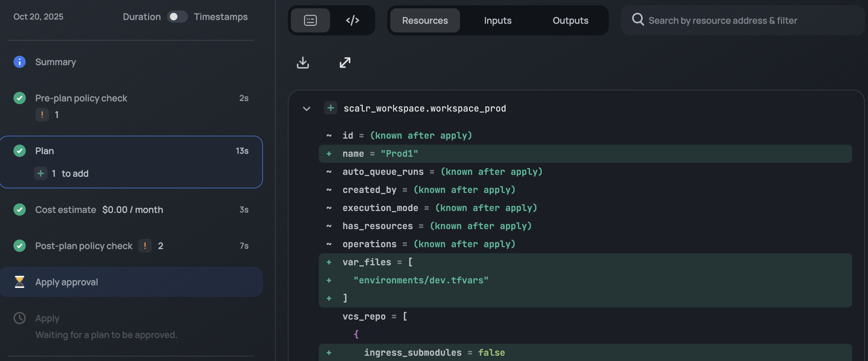Toggle Duration/Timestamps switch
The image size is (868, 361).
177,17
